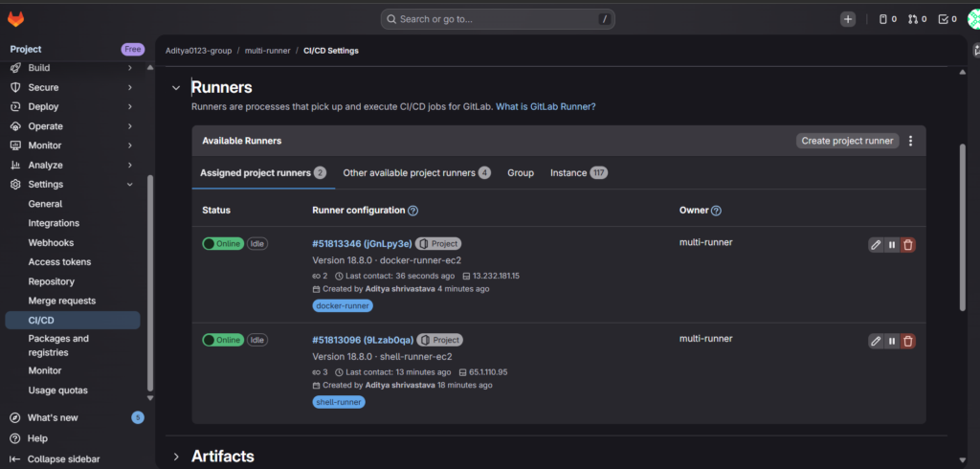Delete the shell-runner-ec2 runner via trash icon
This screenshot has height=469, width=980.
(908, 341)
